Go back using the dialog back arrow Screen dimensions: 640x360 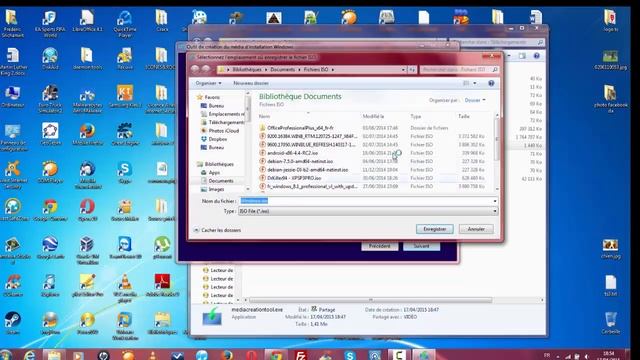click(195, 70)
